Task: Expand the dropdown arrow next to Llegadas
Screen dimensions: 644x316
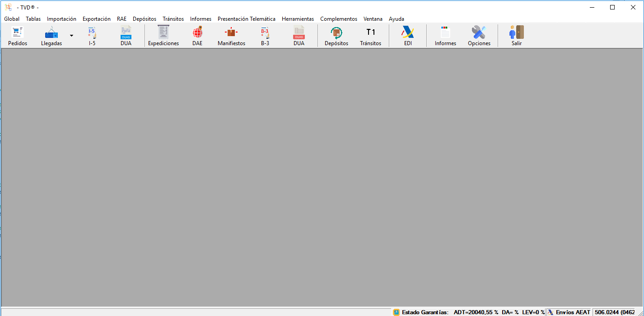Action: click(71, 36)
